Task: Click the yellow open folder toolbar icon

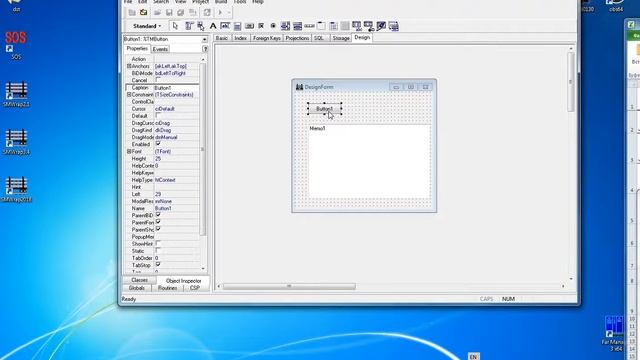Action: click(144, 13)
